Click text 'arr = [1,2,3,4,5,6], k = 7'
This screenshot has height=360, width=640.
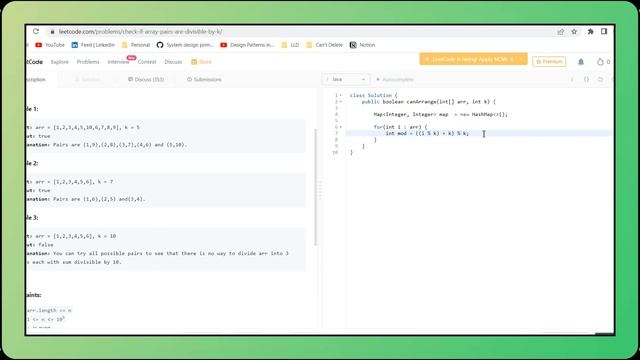coord(74,182)
